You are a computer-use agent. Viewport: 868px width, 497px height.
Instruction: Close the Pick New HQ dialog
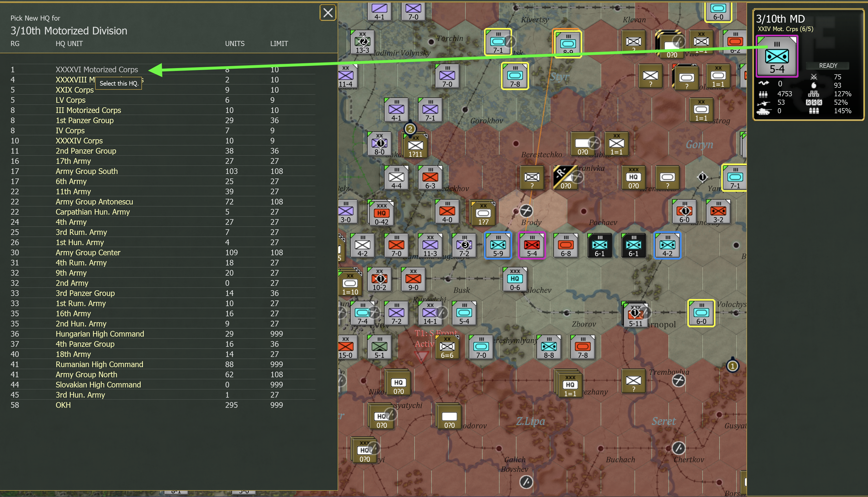click(328, 13)
